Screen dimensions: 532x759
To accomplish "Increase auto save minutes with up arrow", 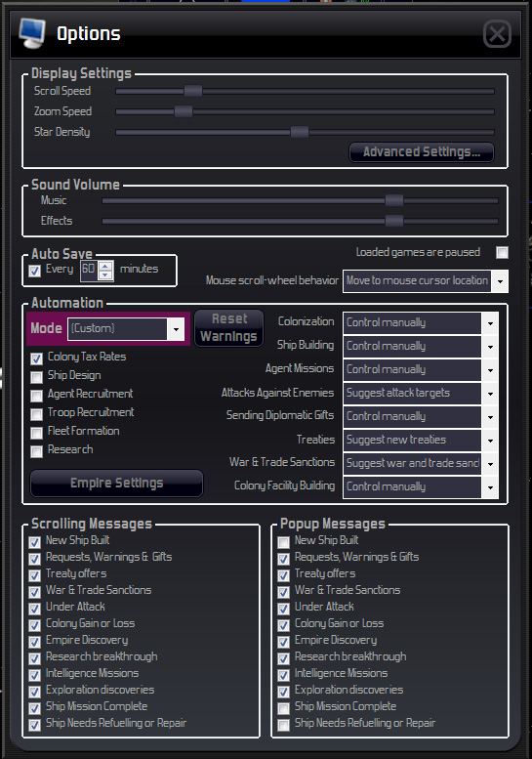I will tap(105, 266).
